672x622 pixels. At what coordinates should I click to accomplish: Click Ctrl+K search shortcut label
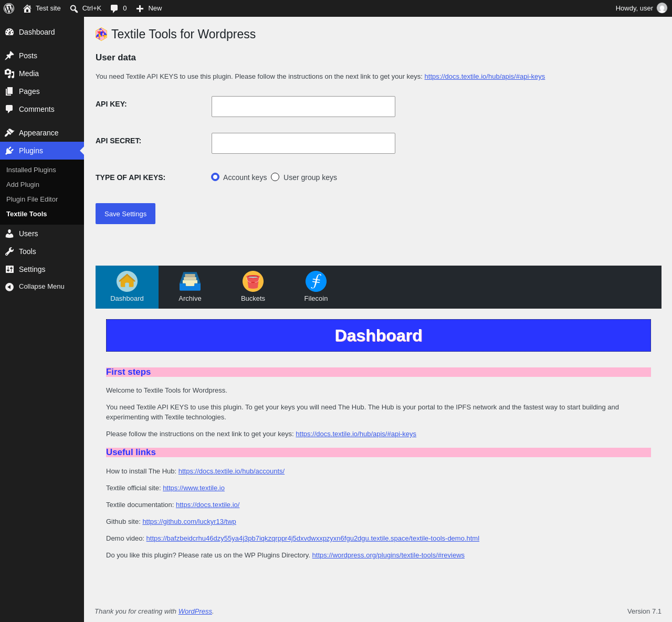[92, 8]
